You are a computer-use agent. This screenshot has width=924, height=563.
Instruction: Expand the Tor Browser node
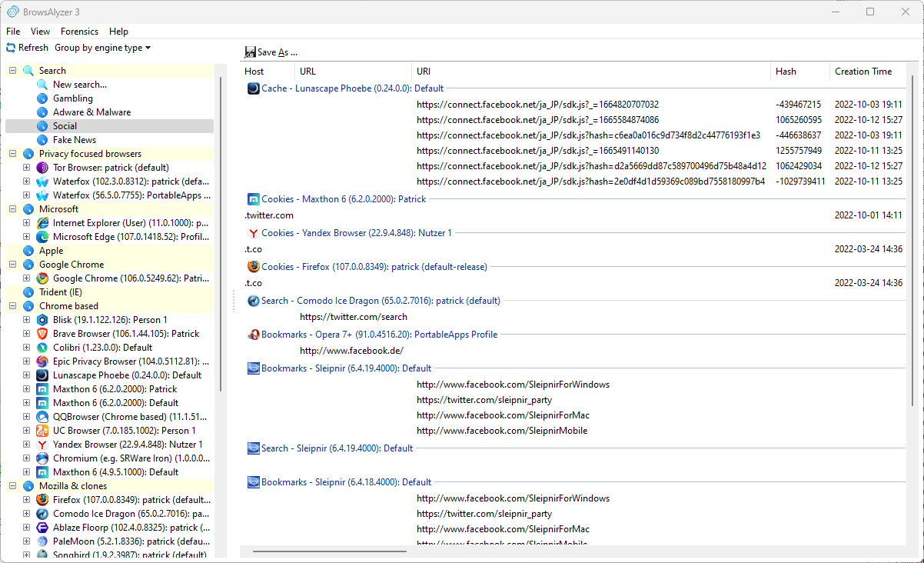(x=26, y=168)
